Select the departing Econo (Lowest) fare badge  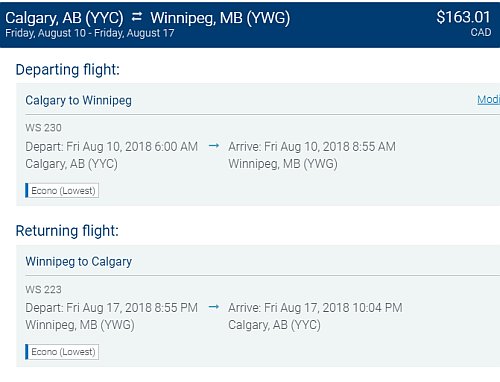[x=62, y=191]
